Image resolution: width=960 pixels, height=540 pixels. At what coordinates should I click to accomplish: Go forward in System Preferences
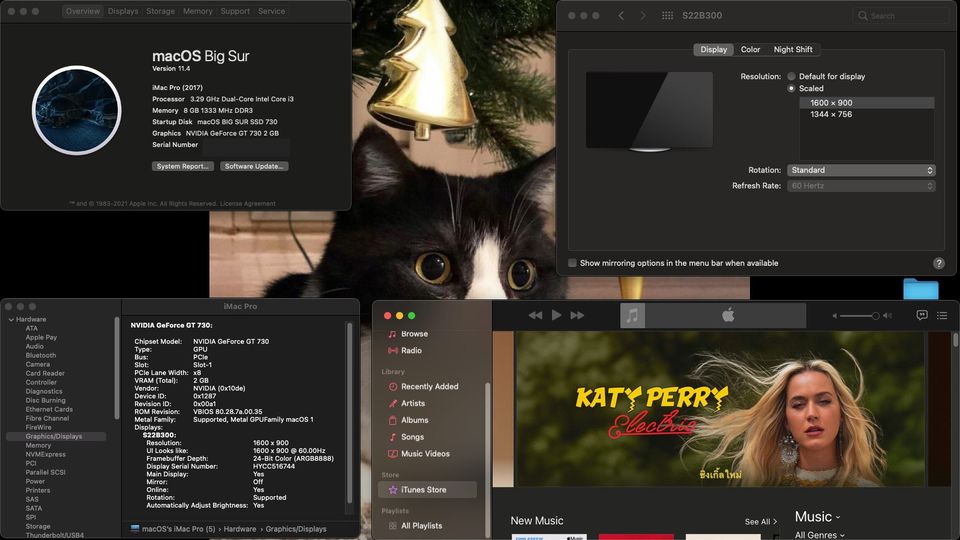click(x=642, y=15)
